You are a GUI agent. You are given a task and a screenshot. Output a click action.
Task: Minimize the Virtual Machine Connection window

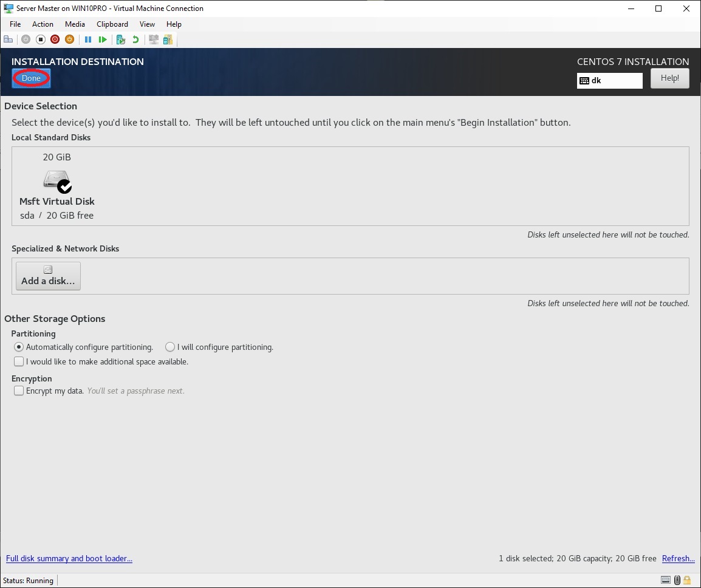tap(631, 9)
